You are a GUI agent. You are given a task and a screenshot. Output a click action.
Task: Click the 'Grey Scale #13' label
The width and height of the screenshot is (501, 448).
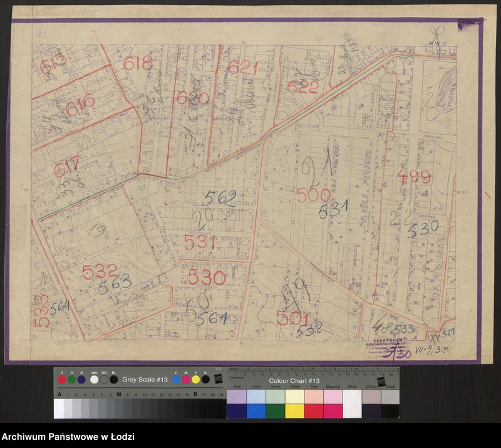(x=145, y=380)
